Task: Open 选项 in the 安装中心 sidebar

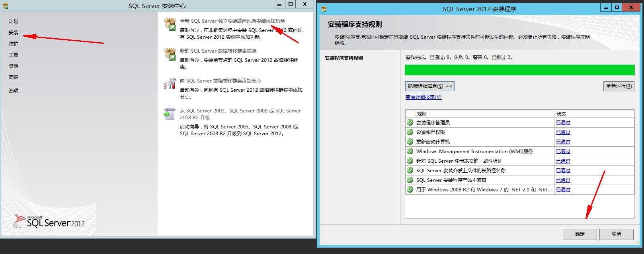Action: pos(14,91)
